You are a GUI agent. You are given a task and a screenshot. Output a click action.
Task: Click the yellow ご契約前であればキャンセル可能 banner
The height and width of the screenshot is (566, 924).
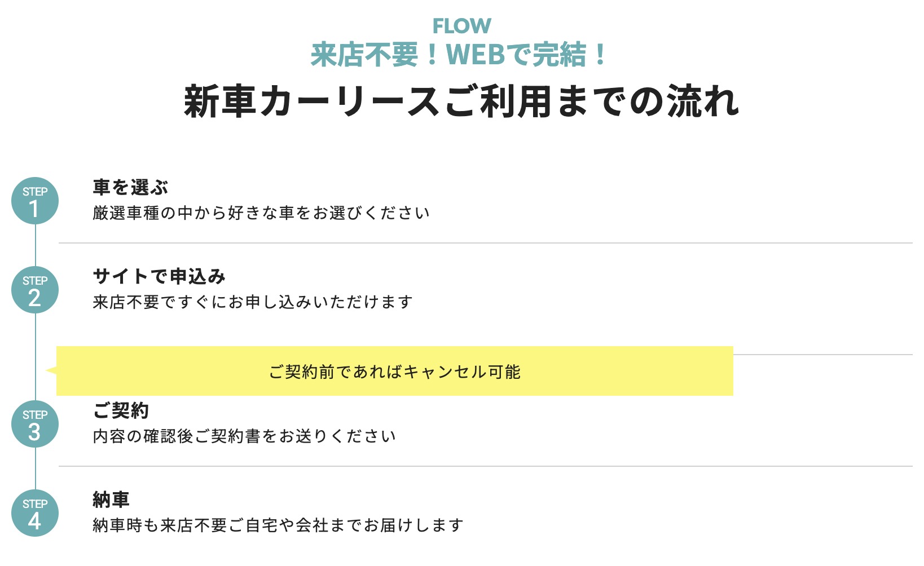(x=395, y=372)
